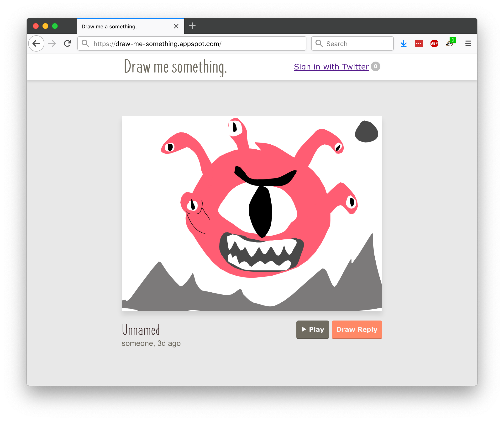Click the 'someone, 3d ago' author text
This screenshot has width=504, height=421.
151,343
